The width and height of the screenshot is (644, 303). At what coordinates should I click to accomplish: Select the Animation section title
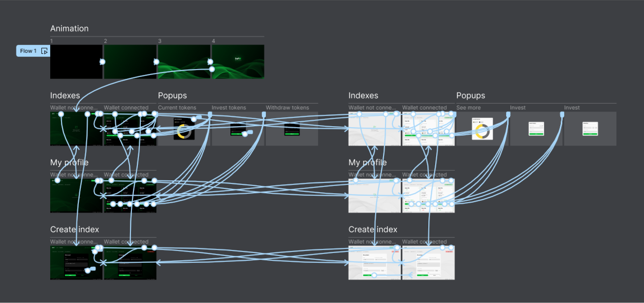[x=69, y=29]
